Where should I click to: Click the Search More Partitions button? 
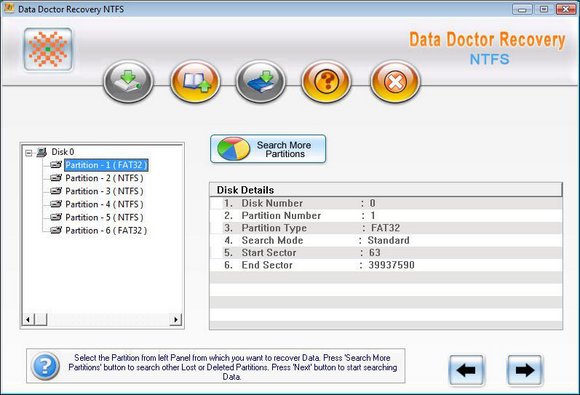coord(268,149)
